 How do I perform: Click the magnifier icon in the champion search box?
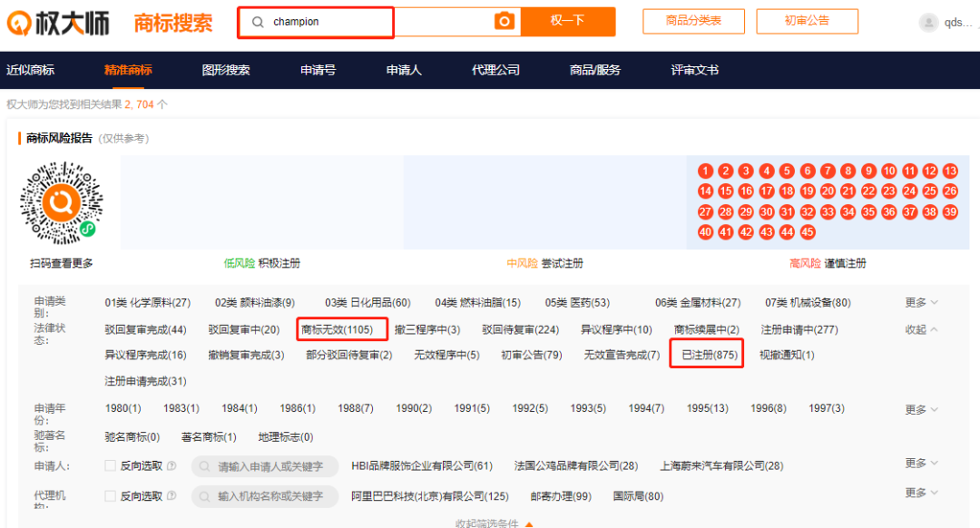click(258, 22)
